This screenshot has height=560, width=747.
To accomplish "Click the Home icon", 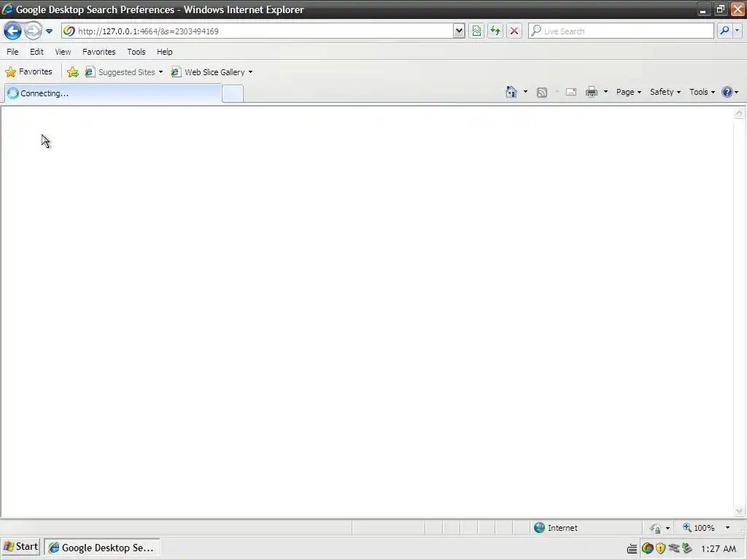I will [511, 92].
